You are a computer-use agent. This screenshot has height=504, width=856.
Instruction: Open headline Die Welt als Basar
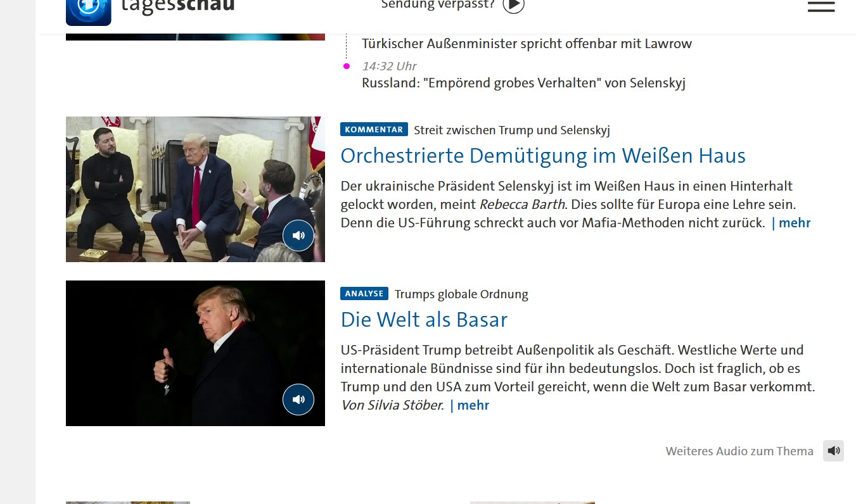coord(424,320)
